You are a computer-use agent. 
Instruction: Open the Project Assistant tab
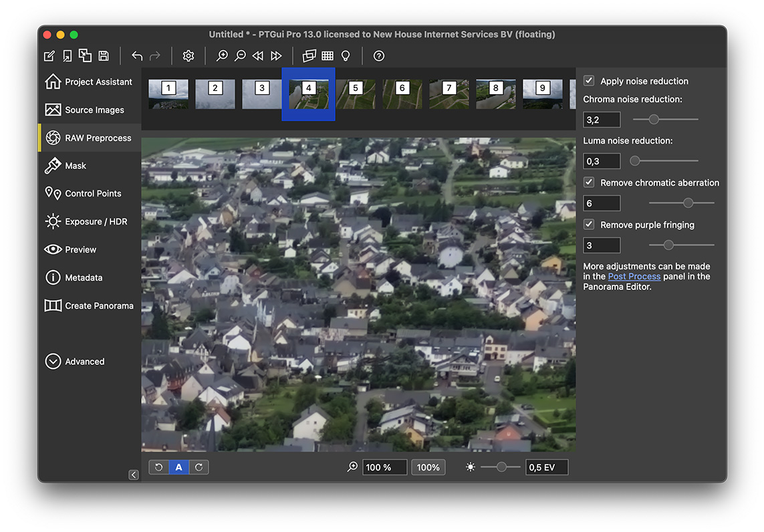tap(89, 82)
